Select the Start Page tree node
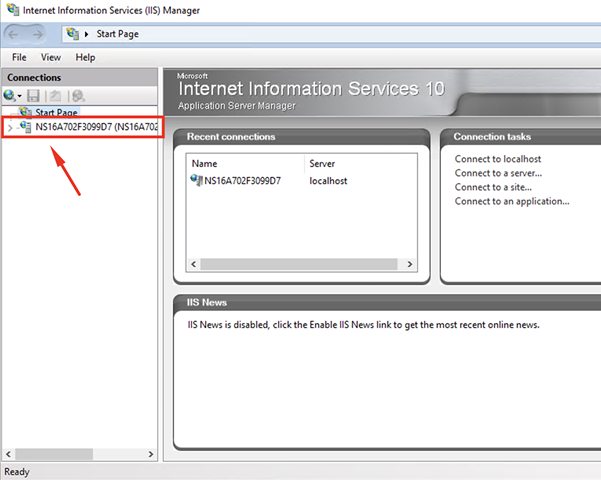The image size is (601, 480). click(x=56, y=112)
